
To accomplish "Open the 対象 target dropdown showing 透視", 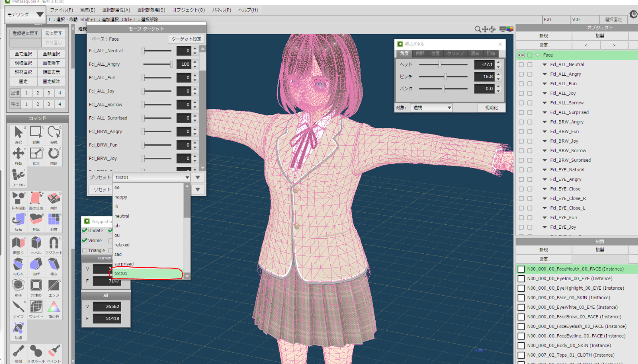I will tap(431, 108).
